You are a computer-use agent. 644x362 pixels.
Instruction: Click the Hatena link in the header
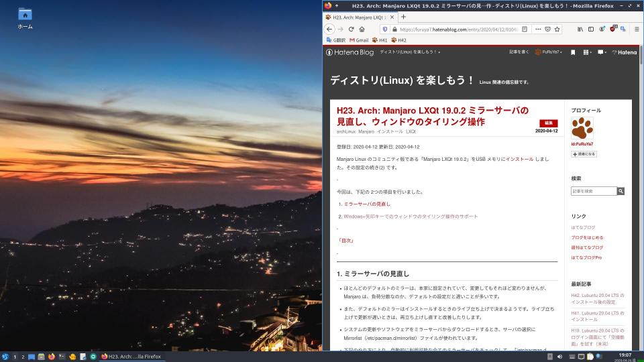625,52
